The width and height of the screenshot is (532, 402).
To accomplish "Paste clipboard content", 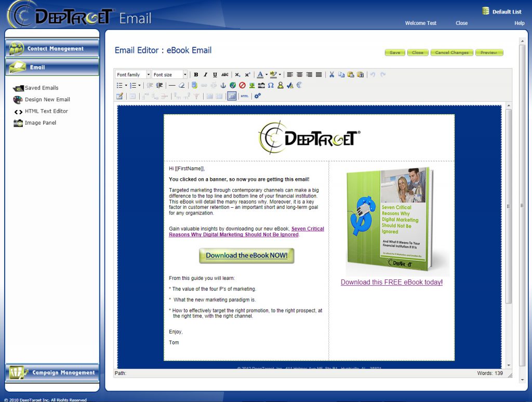I will click(x=351, y=75).
